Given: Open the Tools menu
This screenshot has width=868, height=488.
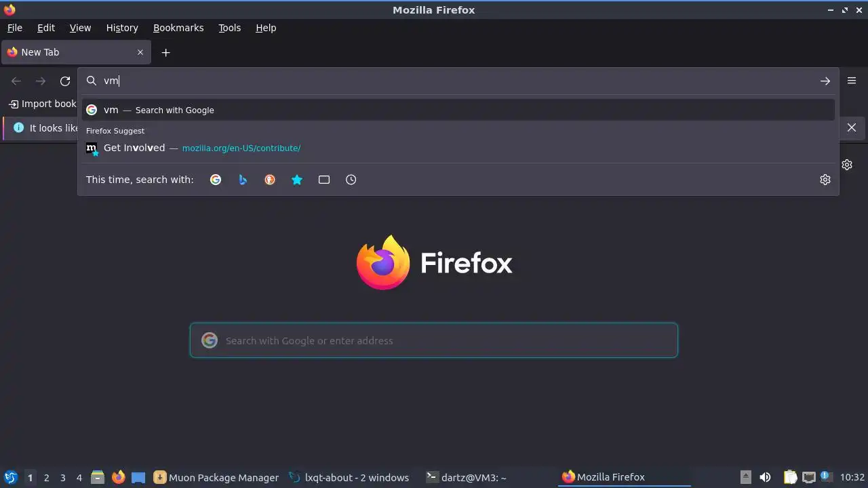Looking at the screenshot, I should click(229, 28).
